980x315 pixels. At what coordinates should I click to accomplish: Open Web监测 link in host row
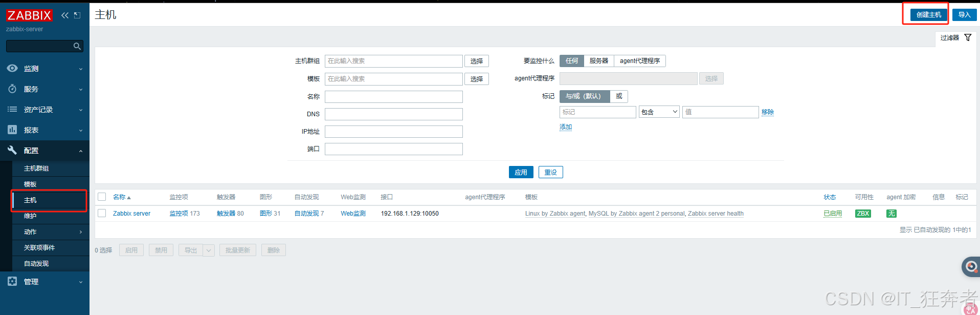point(353,214)
